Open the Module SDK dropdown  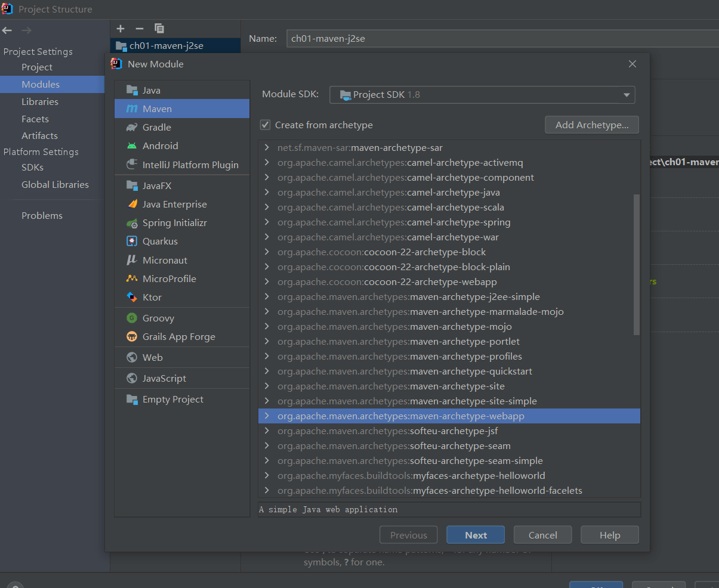coord(482,94)
